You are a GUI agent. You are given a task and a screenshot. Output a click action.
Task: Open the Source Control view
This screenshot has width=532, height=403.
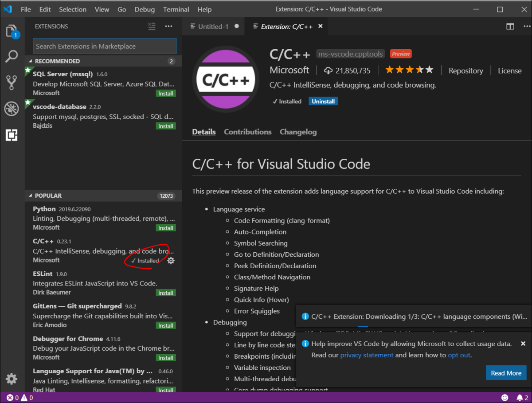(12, 82)
